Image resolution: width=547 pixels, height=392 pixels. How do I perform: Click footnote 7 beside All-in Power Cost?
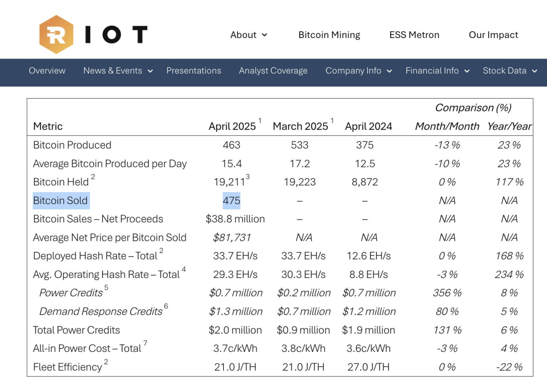145,343
